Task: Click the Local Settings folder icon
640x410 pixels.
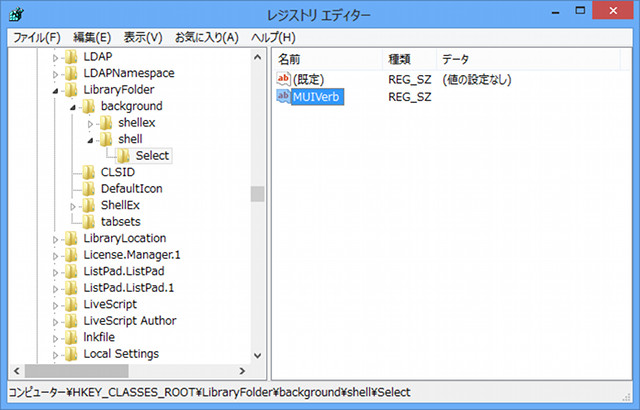Action: click(x=71, y=354)
